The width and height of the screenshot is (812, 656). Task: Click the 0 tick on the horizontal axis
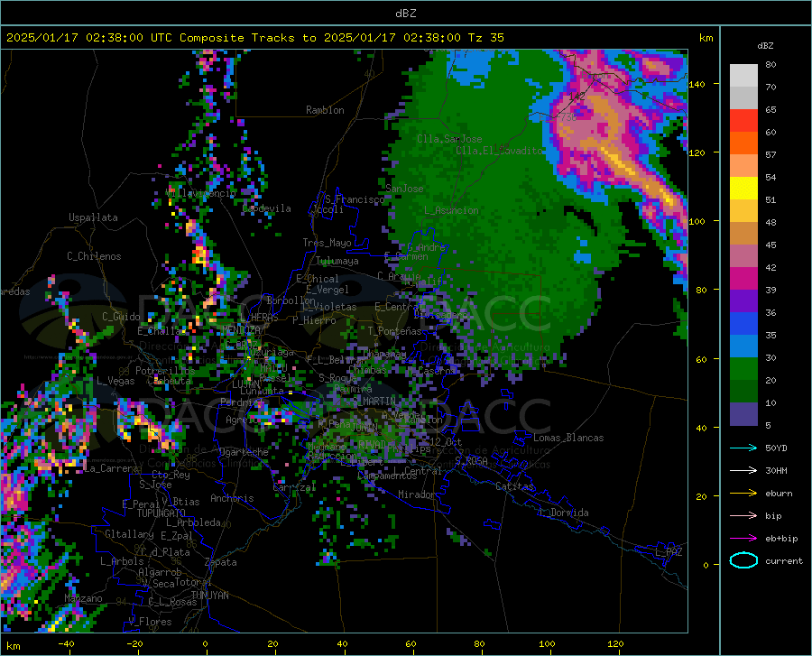[x=206, y=644]
